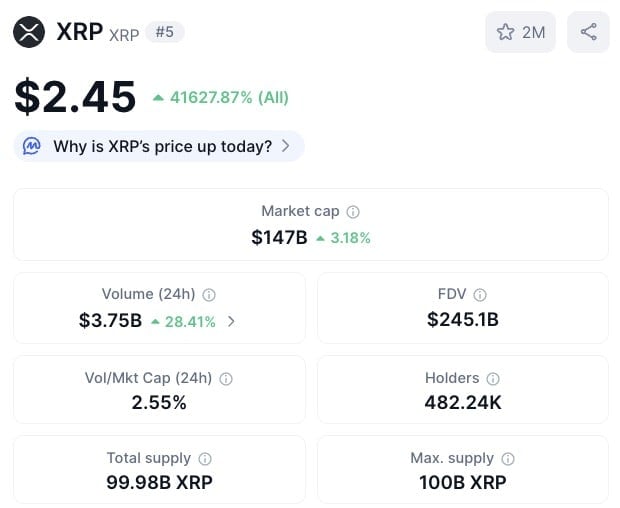Screen dimensions: 620x508
Task: Click the Holders info icon
Action: (x=493, y=379)
